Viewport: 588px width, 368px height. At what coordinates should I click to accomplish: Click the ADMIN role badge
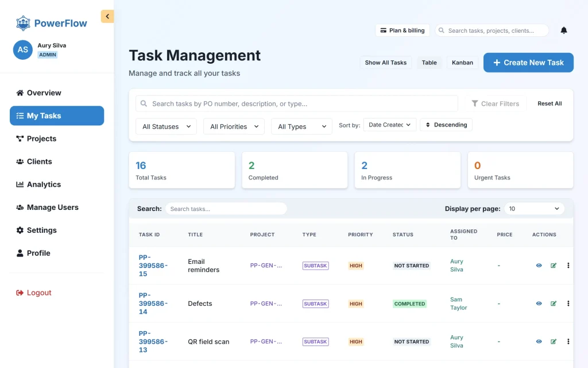[48, 55]
